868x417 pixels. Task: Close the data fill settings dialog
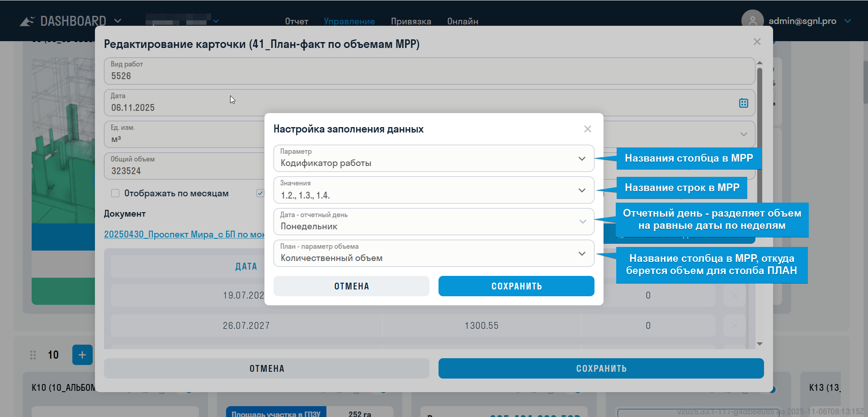click(587, 129)
